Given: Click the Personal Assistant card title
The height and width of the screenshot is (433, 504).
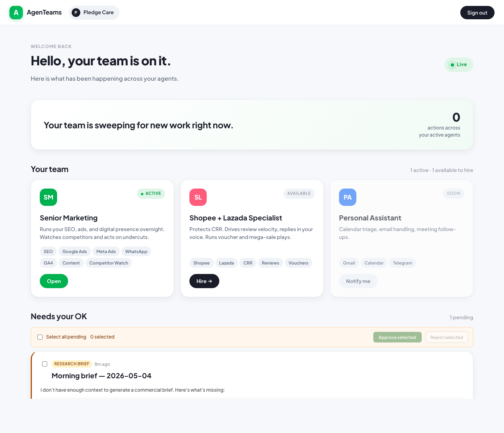Looking at the screenshot, I should [370, 218].
